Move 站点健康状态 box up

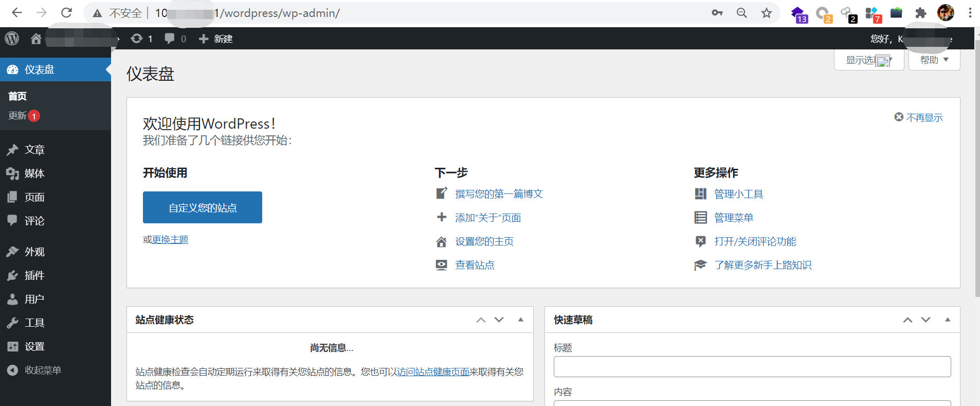tap(481, 320)
